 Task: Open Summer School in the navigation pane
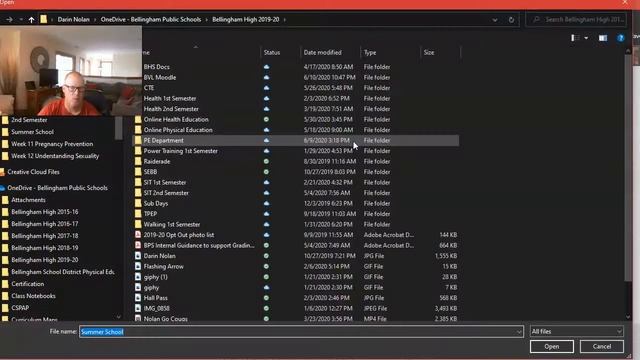pos(32,132)
